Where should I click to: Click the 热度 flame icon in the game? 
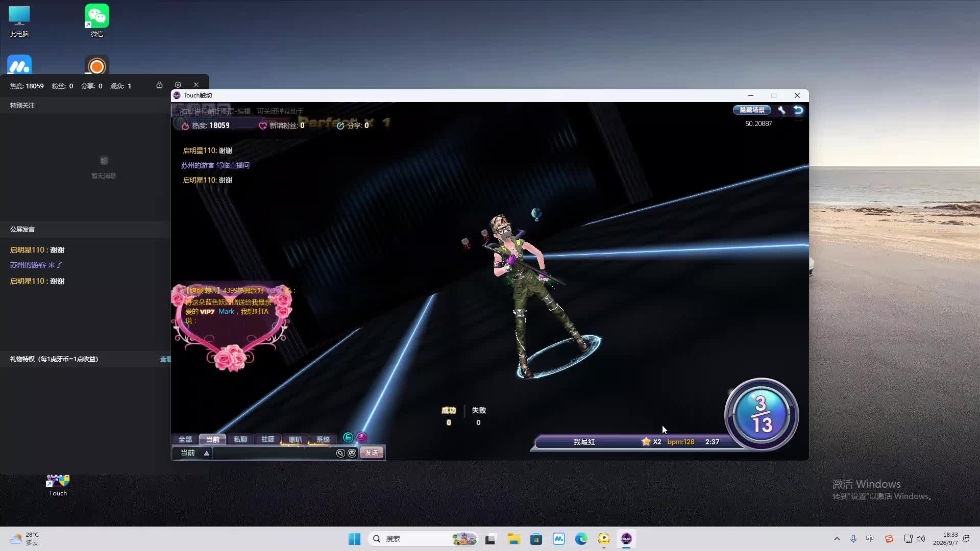pyautogui.click(x=185, y=126)
